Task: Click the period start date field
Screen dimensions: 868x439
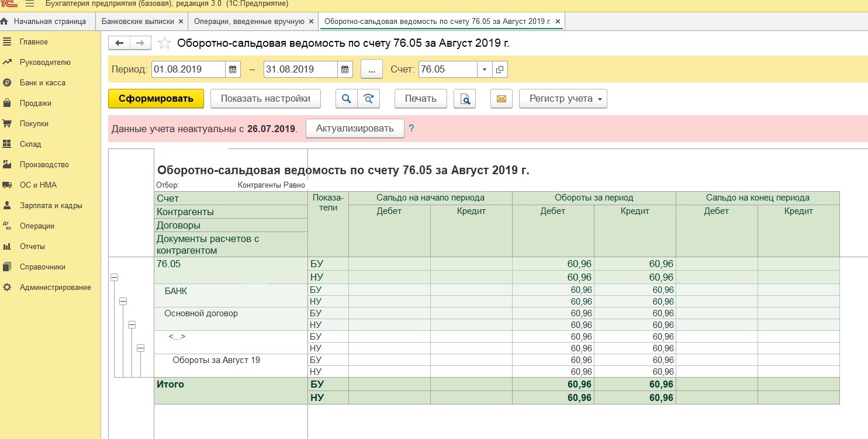Action: [187, 70]
